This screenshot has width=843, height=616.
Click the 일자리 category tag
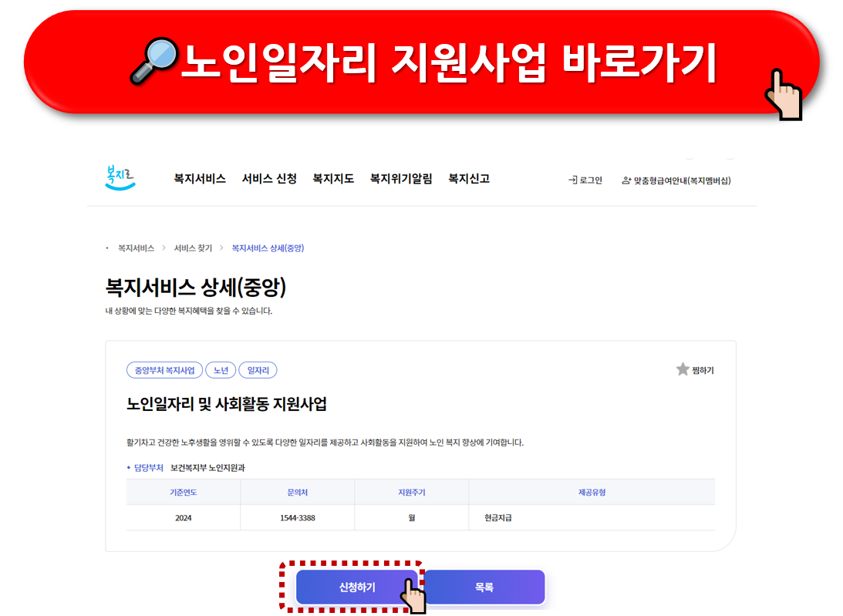tap(258, 369)
